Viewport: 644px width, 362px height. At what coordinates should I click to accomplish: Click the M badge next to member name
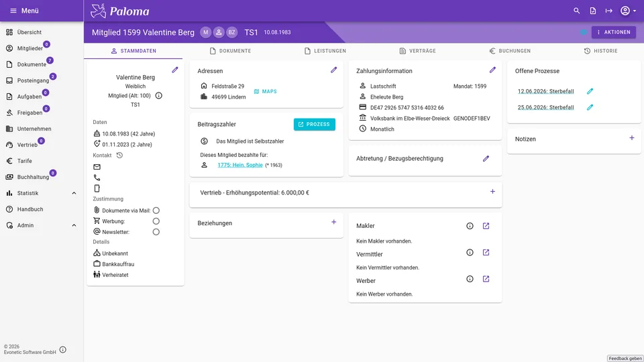tap(206, 32)
